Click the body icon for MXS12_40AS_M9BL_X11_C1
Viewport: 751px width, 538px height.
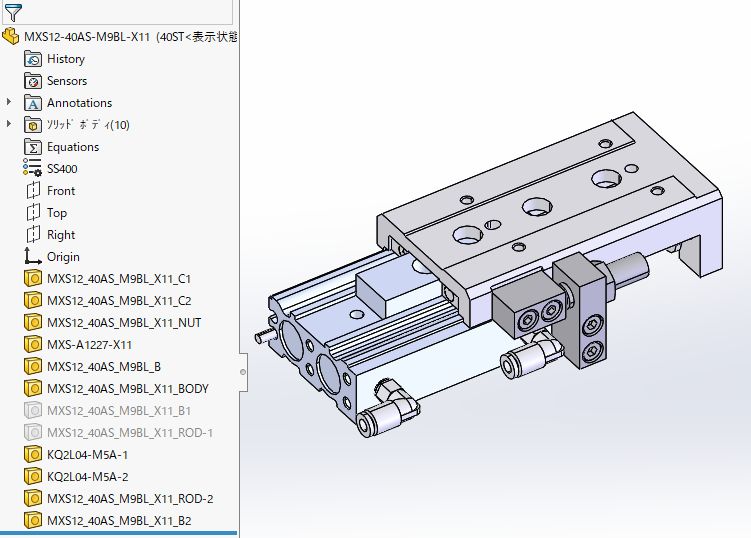pyautogui.click(x=33, y=278)
